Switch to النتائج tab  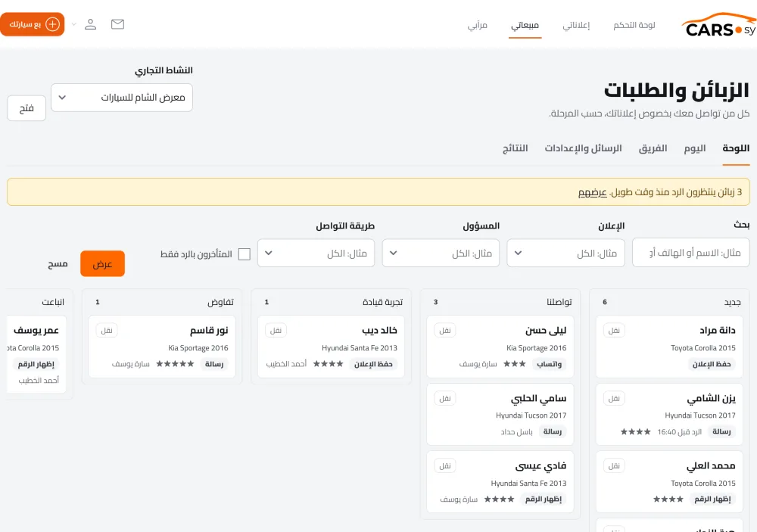(515, 148)
